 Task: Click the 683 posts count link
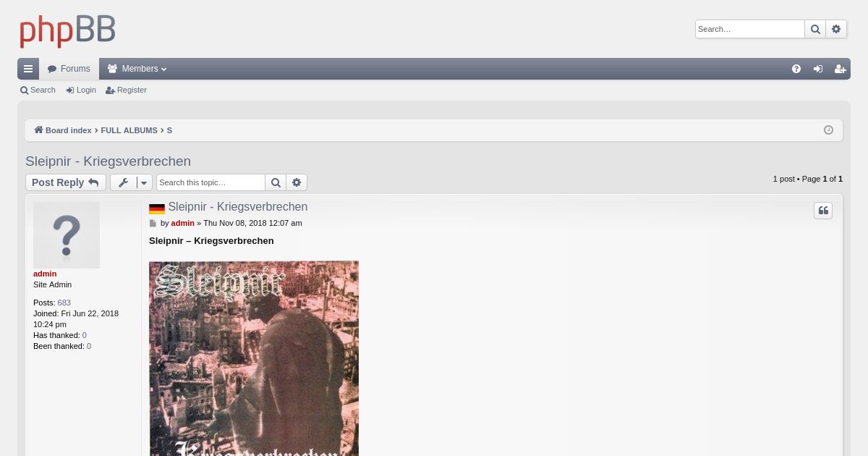tap(64, 303)
